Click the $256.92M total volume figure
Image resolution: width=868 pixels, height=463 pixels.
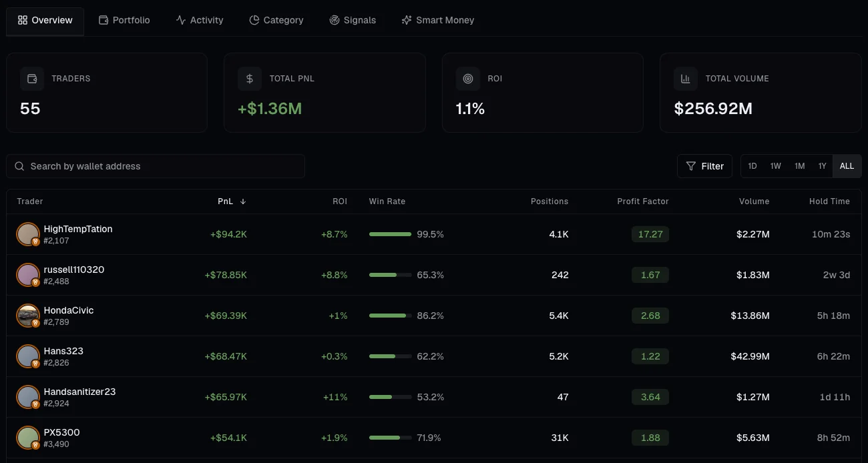pyautogui.click(x=713, y=109)
